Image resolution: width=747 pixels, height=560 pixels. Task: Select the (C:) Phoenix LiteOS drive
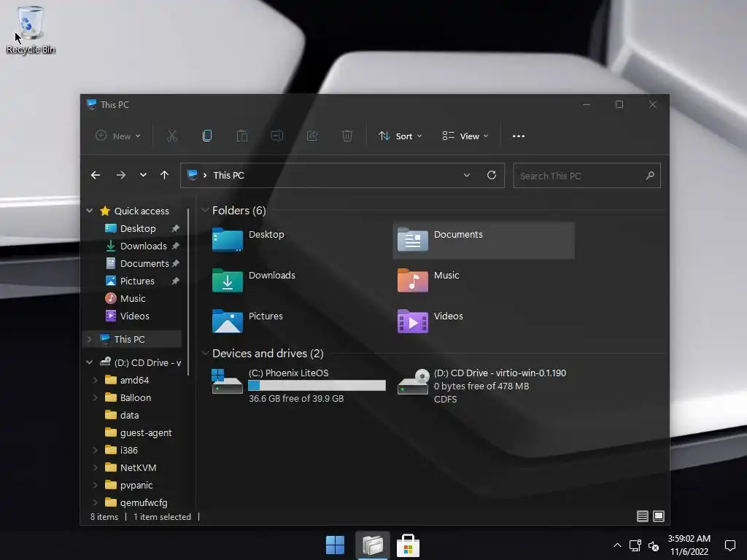click(x=298, y=386)
